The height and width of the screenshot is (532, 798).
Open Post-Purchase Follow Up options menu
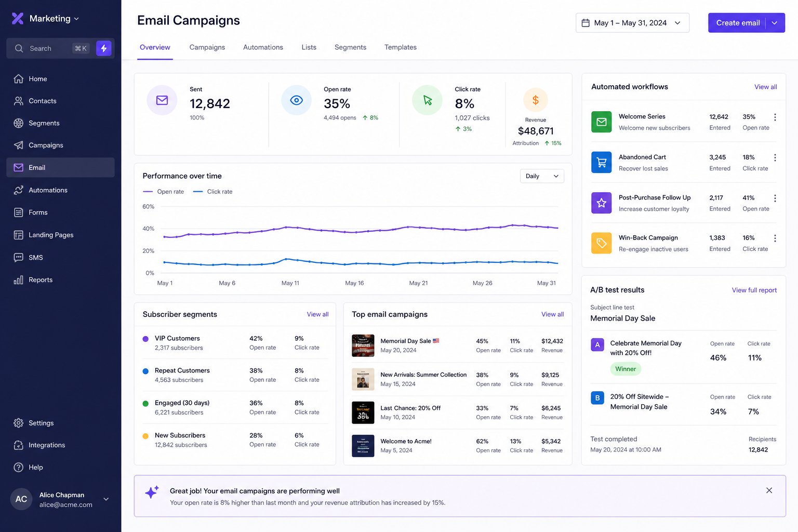pyautogui.click(x=775, y=198)
